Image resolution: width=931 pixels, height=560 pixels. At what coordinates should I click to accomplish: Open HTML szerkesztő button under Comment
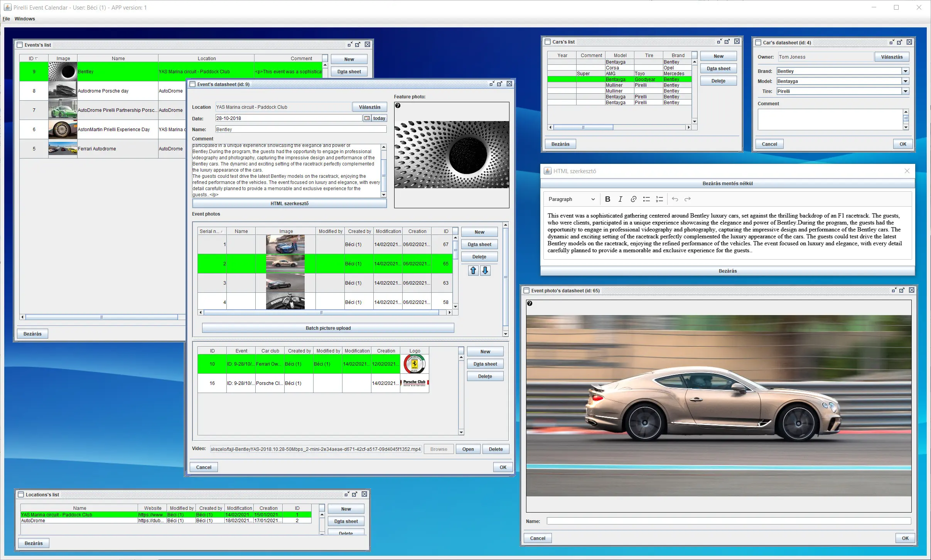tap(289, 203)
